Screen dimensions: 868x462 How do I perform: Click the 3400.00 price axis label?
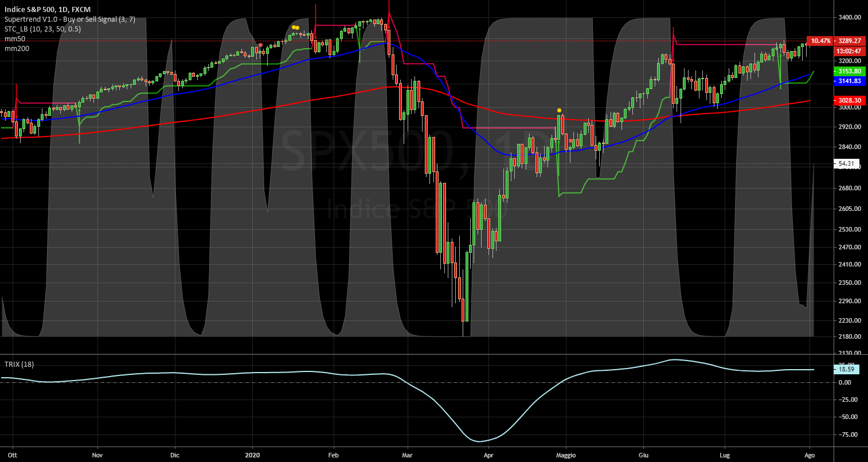(850, 17)
